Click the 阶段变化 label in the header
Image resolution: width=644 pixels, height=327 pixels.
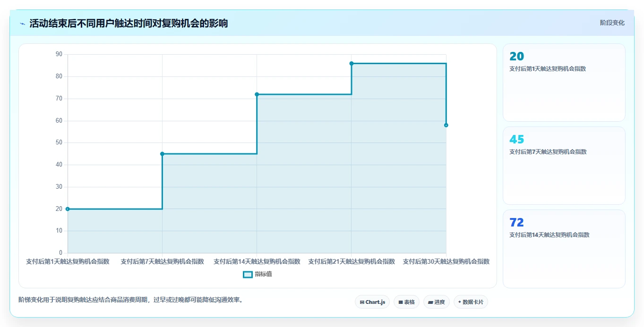point(612,23)
